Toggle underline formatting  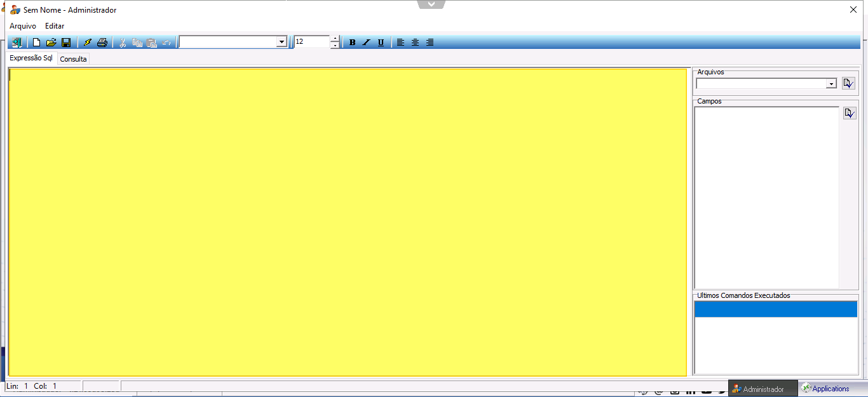pyautogui.click(x=381, y=43)
